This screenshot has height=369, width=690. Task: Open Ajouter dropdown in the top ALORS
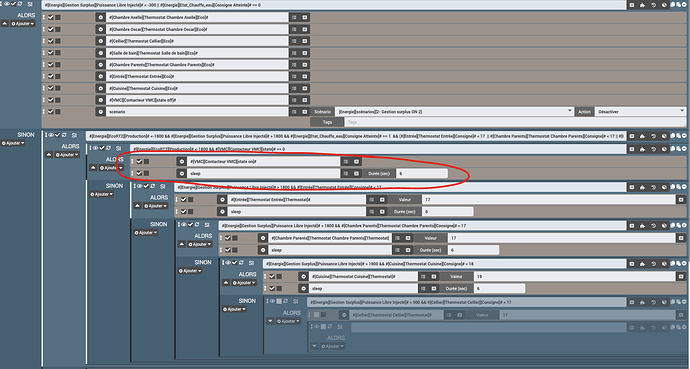point(23,24)
